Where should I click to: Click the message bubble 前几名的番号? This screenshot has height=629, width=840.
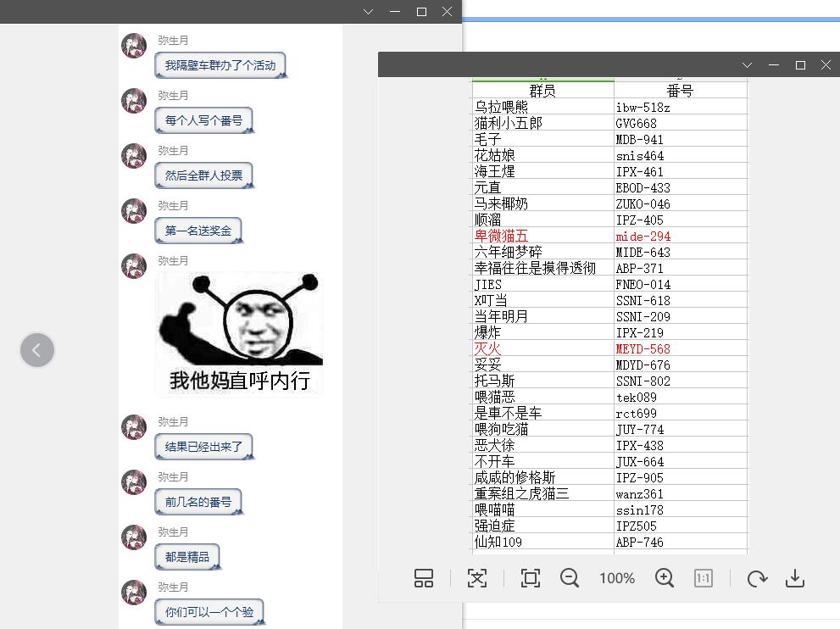[x=198, y=502]
